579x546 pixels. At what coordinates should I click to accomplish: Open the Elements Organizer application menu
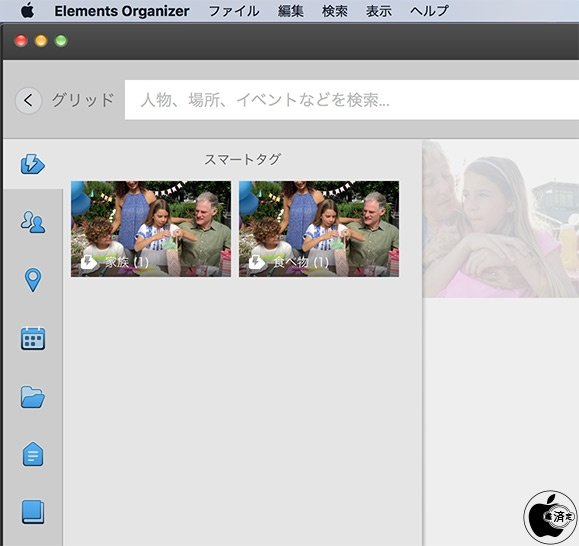coord(122,11)
